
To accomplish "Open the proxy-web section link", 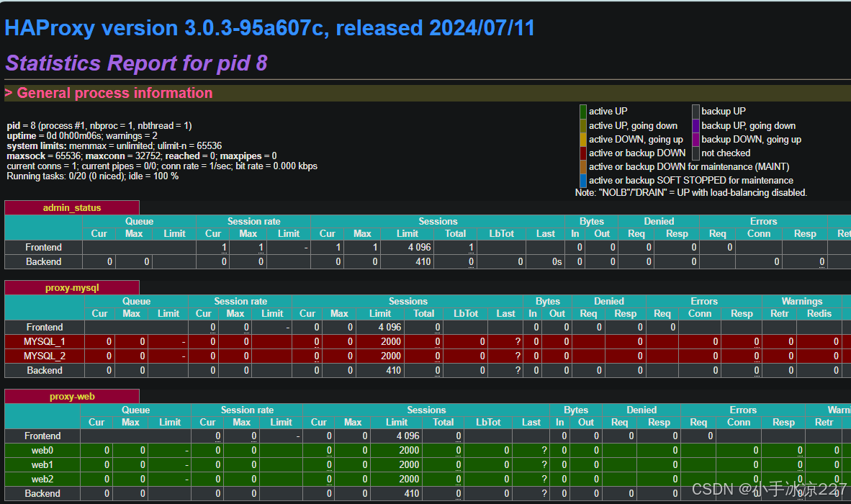I will [72, 397].
